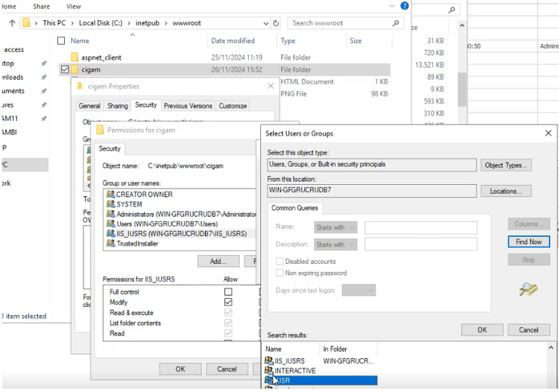The height and width of the screenshot is (392, 559).
Task: Toggle Read & execute Allow checkbox
Action: click(228, 312)
